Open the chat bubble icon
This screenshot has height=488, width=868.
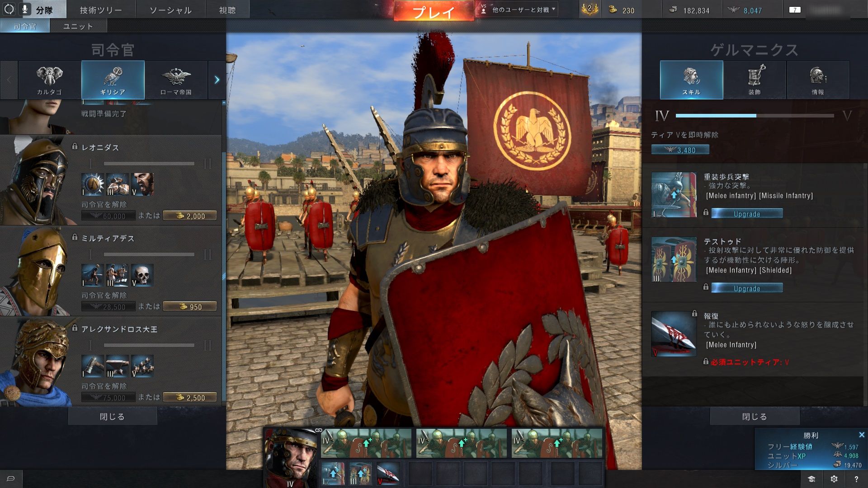[11, 479]
